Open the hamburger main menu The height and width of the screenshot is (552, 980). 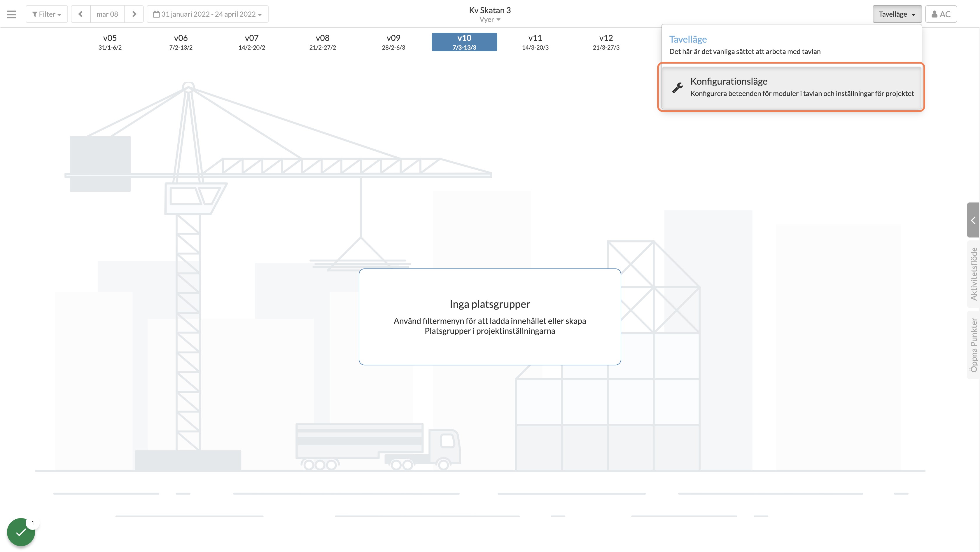click(12, 14)
